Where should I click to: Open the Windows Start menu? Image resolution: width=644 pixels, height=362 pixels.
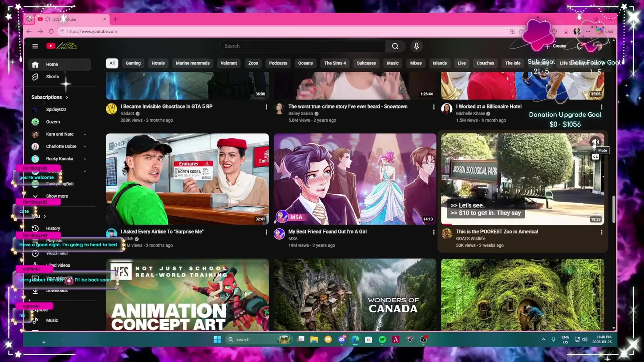pyautogui.click(x=217, y=339)
